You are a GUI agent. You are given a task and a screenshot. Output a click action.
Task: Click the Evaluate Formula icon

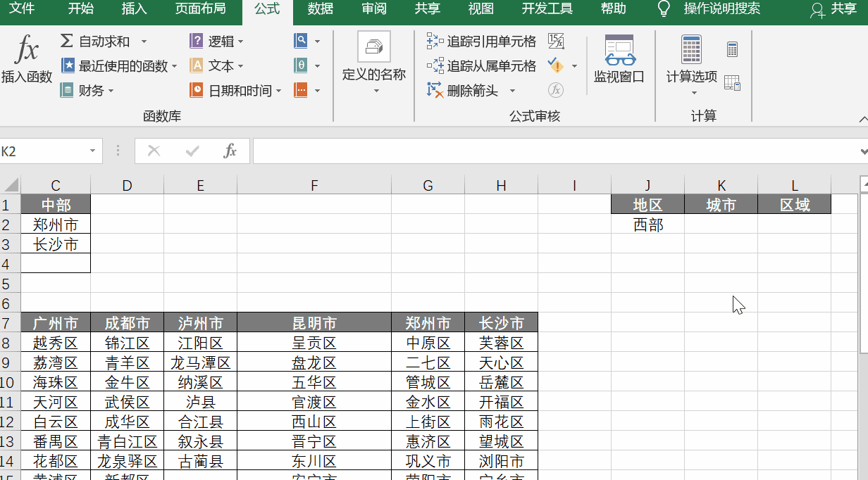[x=556, y=90]
